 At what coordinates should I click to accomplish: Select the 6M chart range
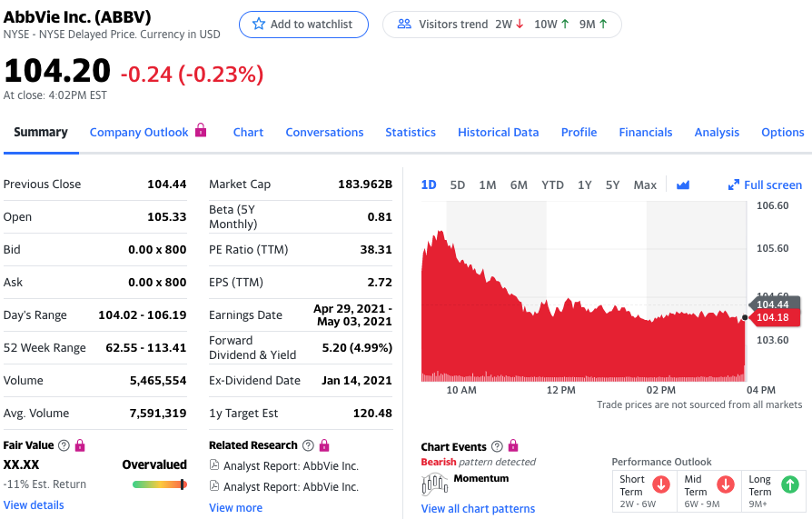(519, 185)
